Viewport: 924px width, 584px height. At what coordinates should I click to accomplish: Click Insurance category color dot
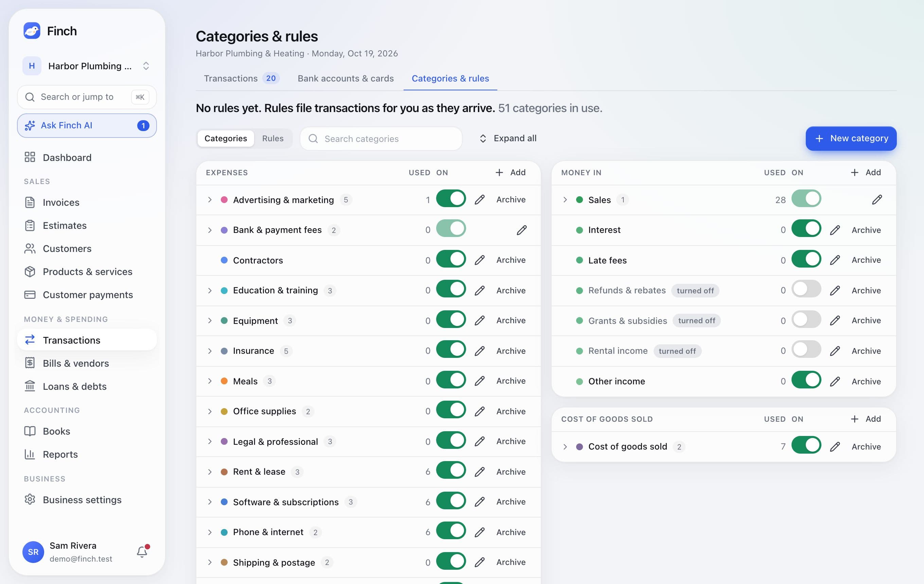pyautogui.click(x=224, y=350)
